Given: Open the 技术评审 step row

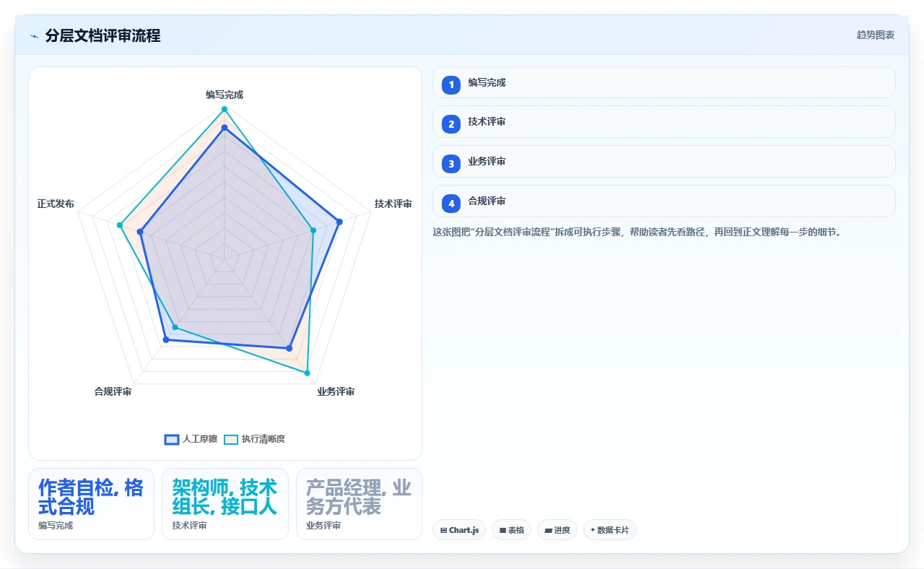Looking at the screenshot, I should tap(663, 121).
